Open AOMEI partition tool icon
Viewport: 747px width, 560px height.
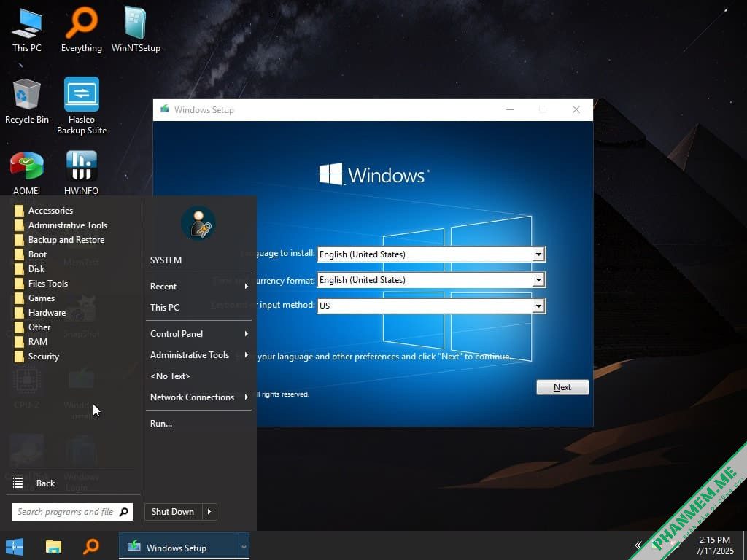pos(27,172)
